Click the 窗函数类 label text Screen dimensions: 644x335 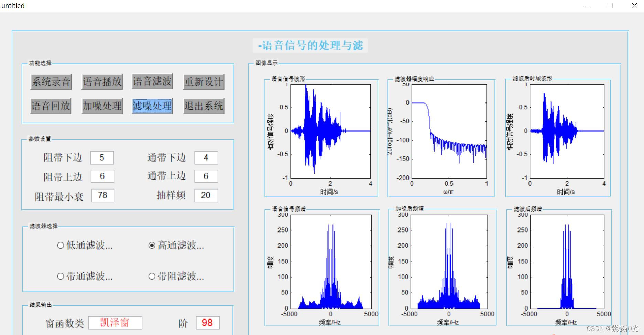point(65,323)
